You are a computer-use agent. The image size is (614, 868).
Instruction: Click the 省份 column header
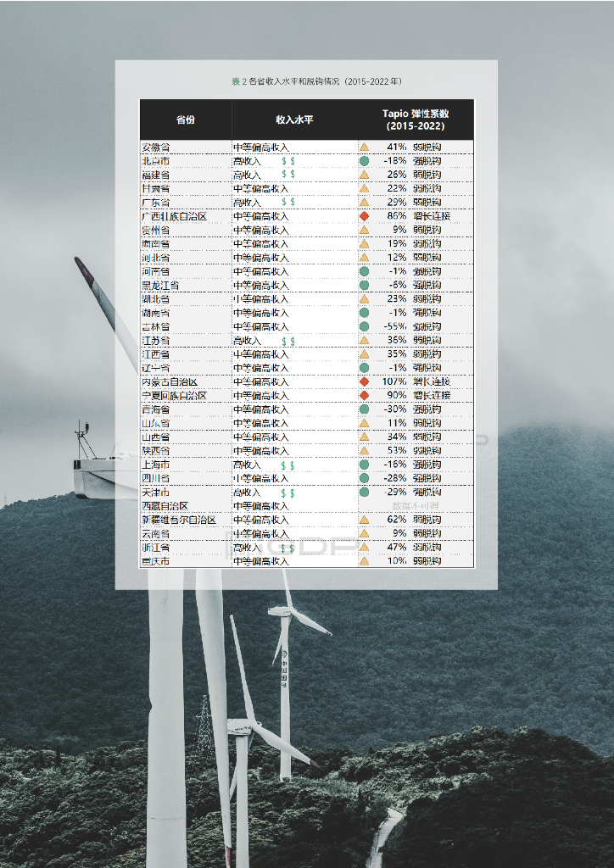coord(186,120)
